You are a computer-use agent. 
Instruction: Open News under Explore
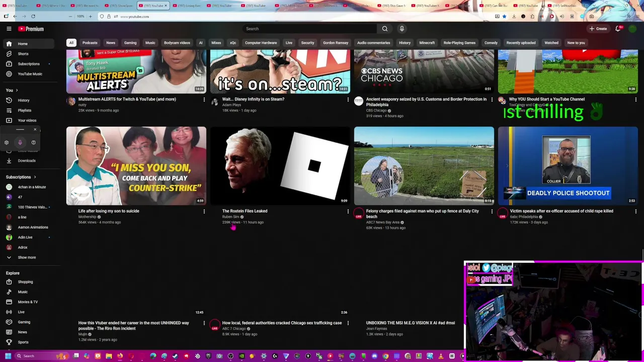coord(28,332)
